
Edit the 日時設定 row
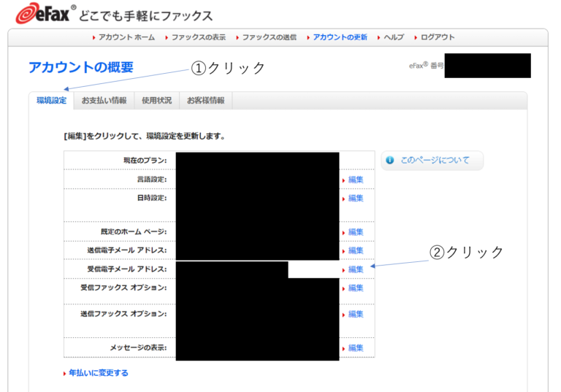(x=355, y=198)
